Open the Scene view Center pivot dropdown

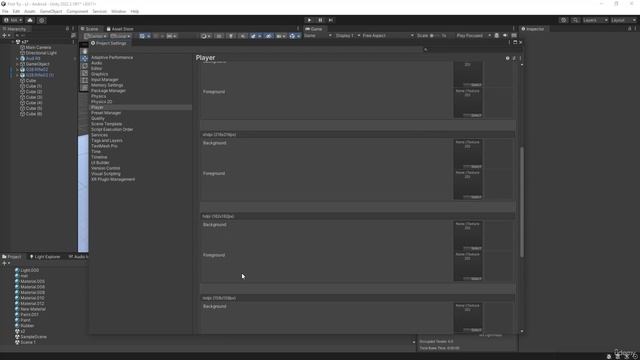point(96,36)
